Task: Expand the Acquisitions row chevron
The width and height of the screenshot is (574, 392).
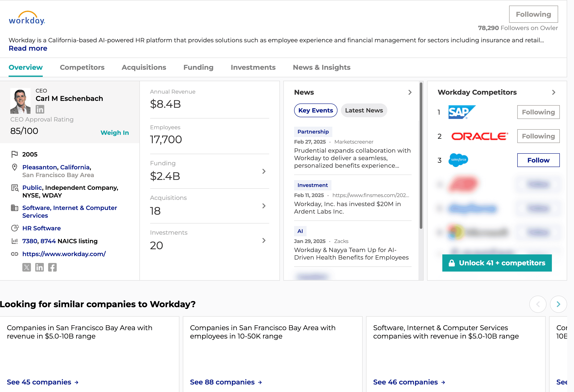Action: (x=264, y=206)
